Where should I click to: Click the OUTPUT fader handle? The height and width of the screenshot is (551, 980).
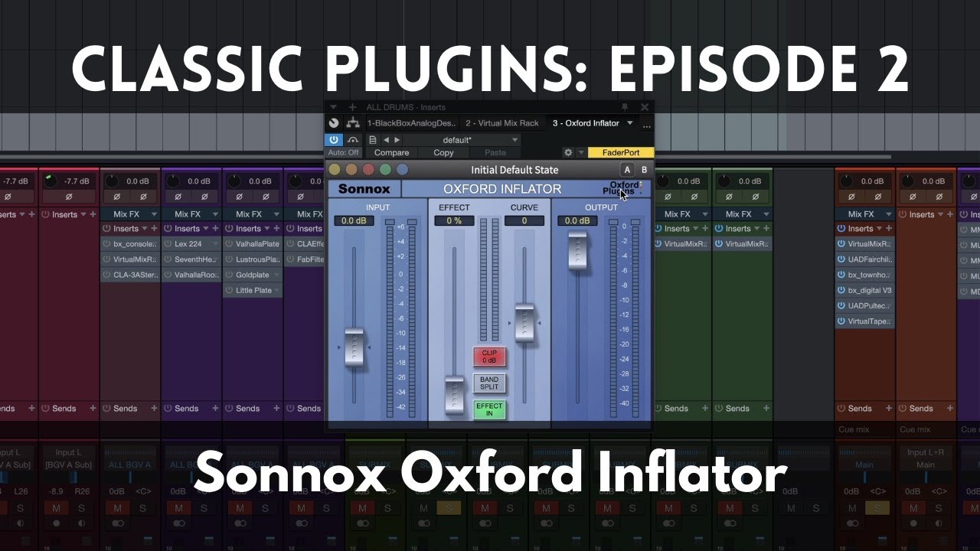pyautogui.click(x=578, y=250)
